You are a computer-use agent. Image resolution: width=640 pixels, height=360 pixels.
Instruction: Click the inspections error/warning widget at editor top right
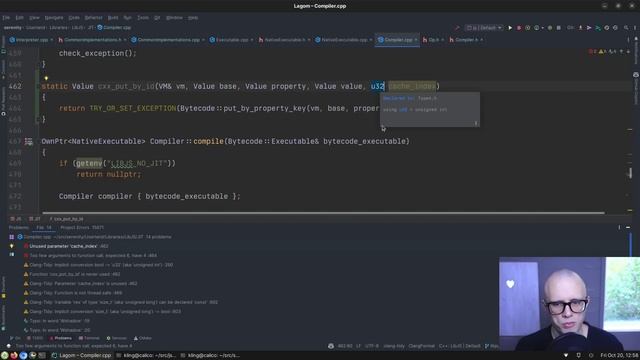point(603,52)
